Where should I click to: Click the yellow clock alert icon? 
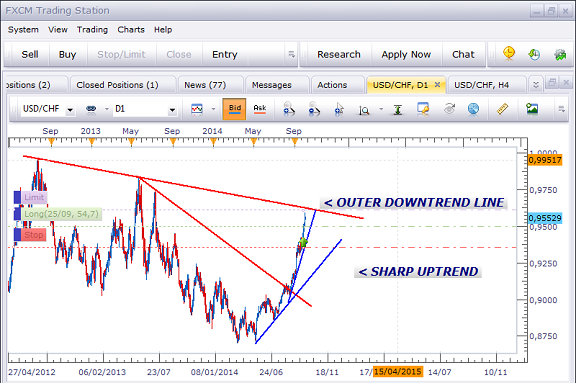509,54
